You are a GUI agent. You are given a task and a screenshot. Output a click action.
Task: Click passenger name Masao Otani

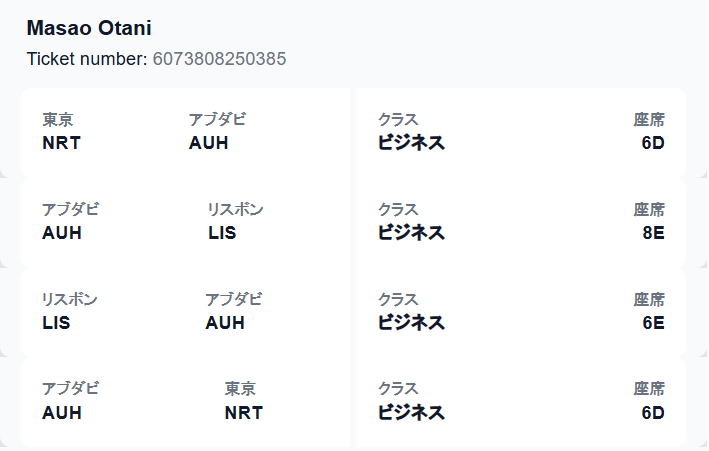pyautogui.click(x=89, y=28)
